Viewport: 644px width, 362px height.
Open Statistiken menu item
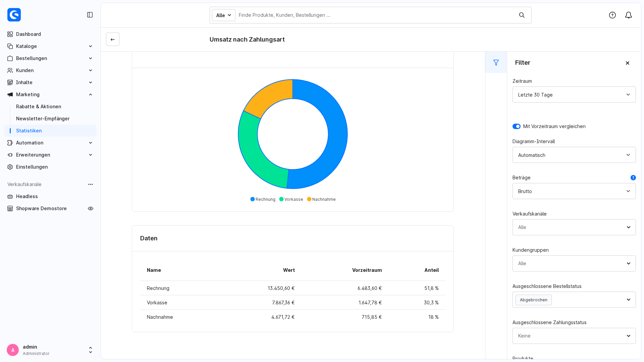(50, 131)
